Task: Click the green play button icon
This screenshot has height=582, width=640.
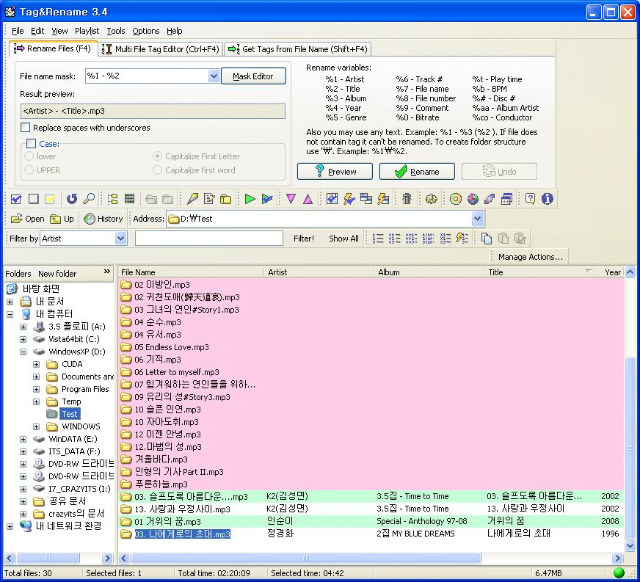Action: [x=249, y=199]
